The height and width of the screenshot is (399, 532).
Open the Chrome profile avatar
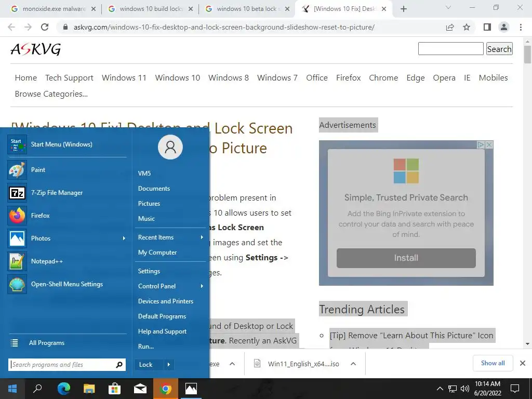(504, 27)
